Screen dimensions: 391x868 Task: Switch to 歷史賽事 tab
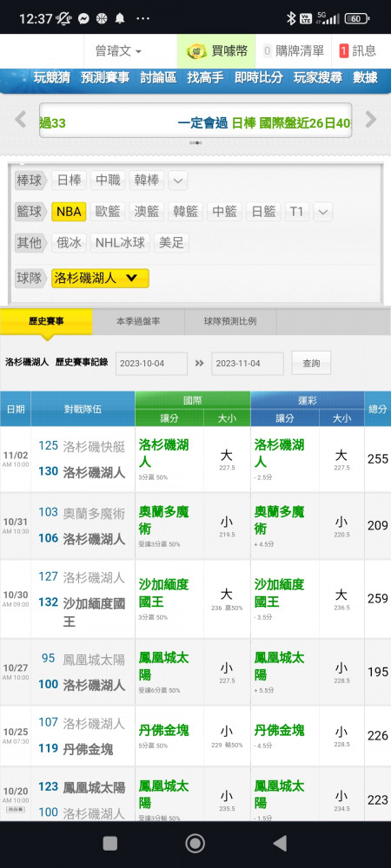[x=46, y=322]
